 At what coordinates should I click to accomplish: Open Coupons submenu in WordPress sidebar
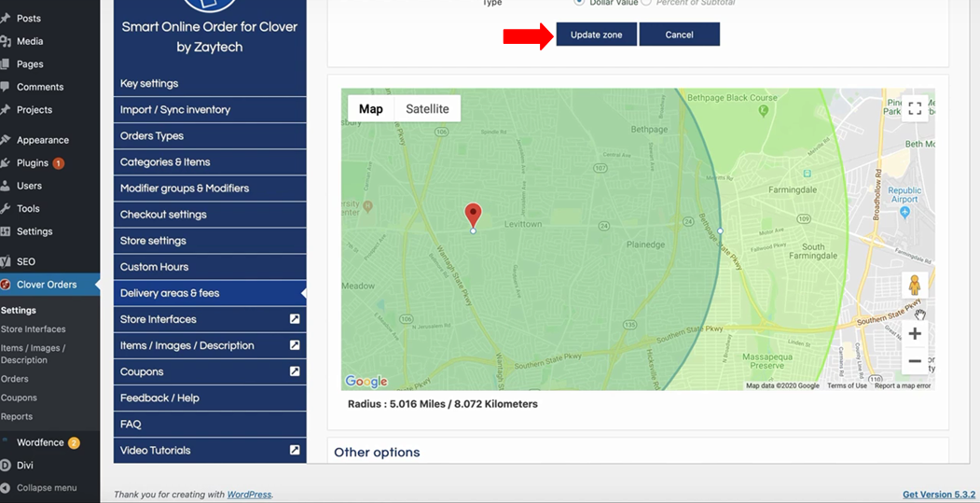[19, 398]
